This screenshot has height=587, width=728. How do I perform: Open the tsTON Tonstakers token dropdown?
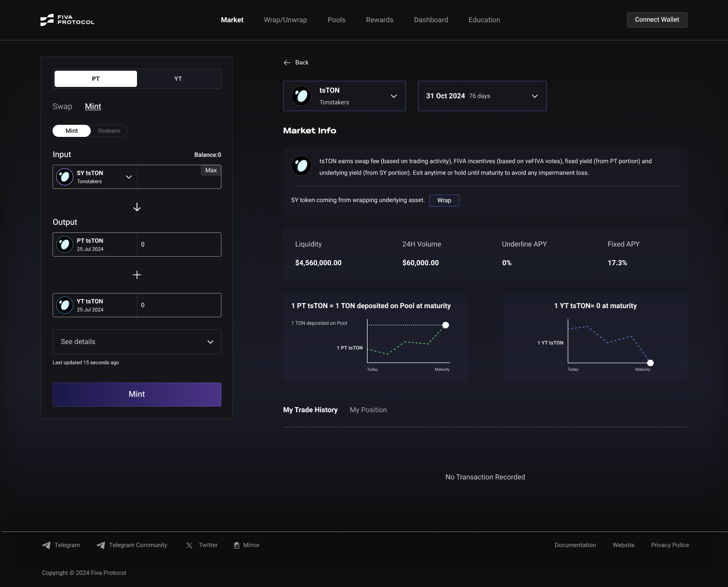344,96
